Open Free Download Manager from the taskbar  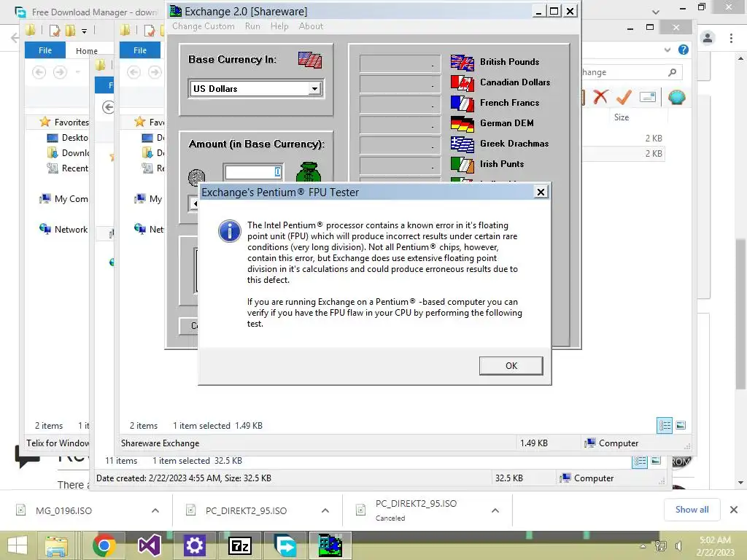(x=285, y=545)
